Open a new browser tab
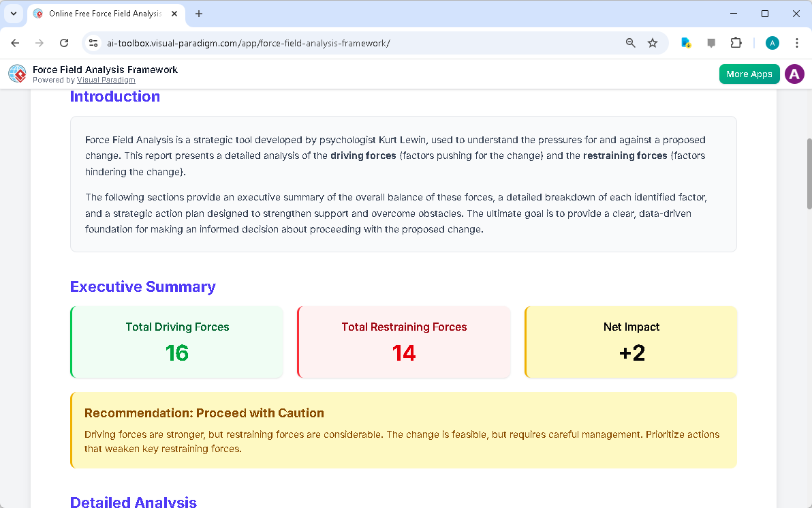Viewport: 812px width, 508px height. coord(198,13)
